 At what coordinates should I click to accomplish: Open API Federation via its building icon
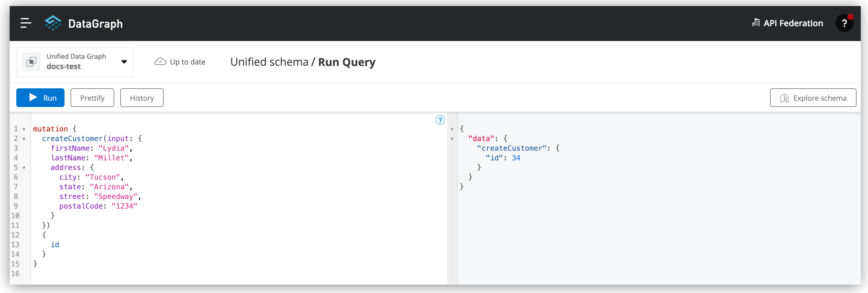point(756,22)
